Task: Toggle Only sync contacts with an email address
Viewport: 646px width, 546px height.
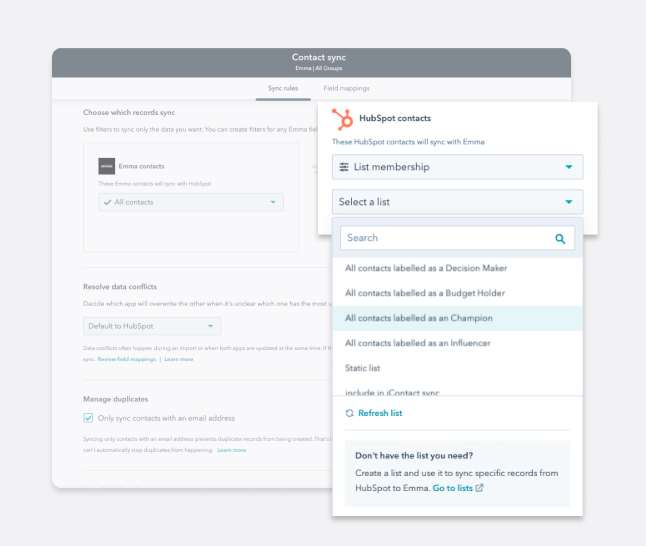Action: 88,418
